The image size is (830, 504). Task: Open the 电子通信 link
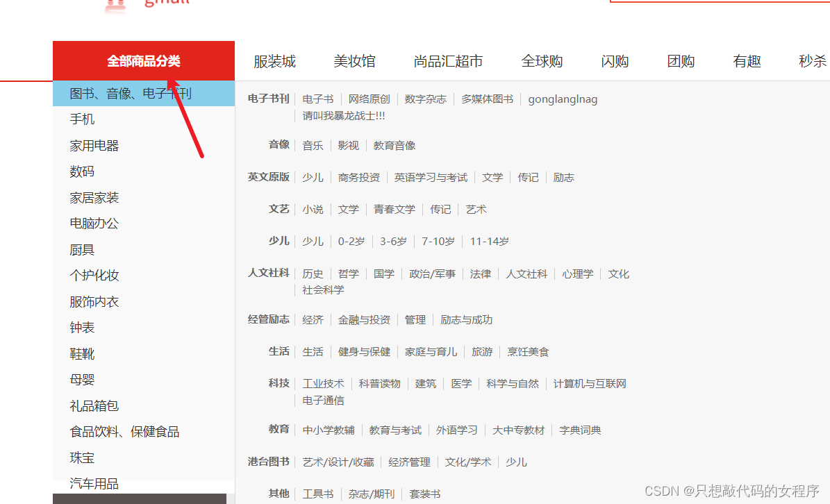point(324,401)
